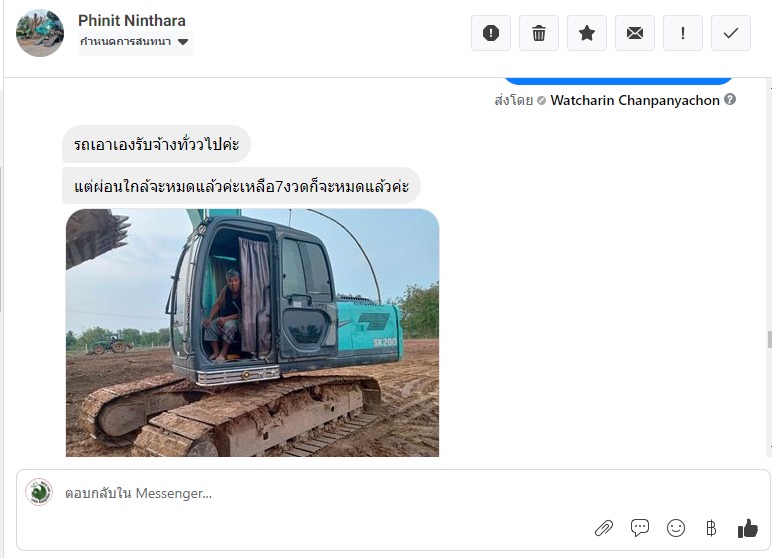The height and width of the screenshot is (558, 772).
Task: Star this conversation as follow-up
Action: [x=587, y=33]
